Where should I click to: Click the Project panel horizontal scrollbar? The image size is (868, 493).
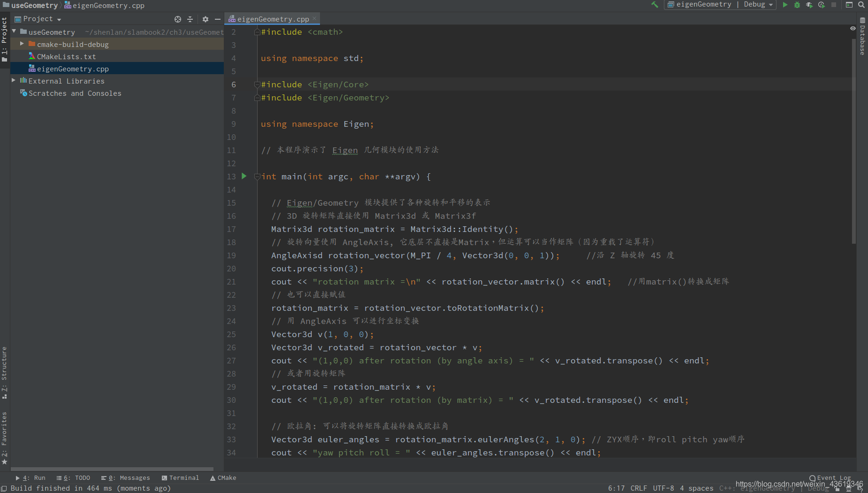[x=112, y=469]
